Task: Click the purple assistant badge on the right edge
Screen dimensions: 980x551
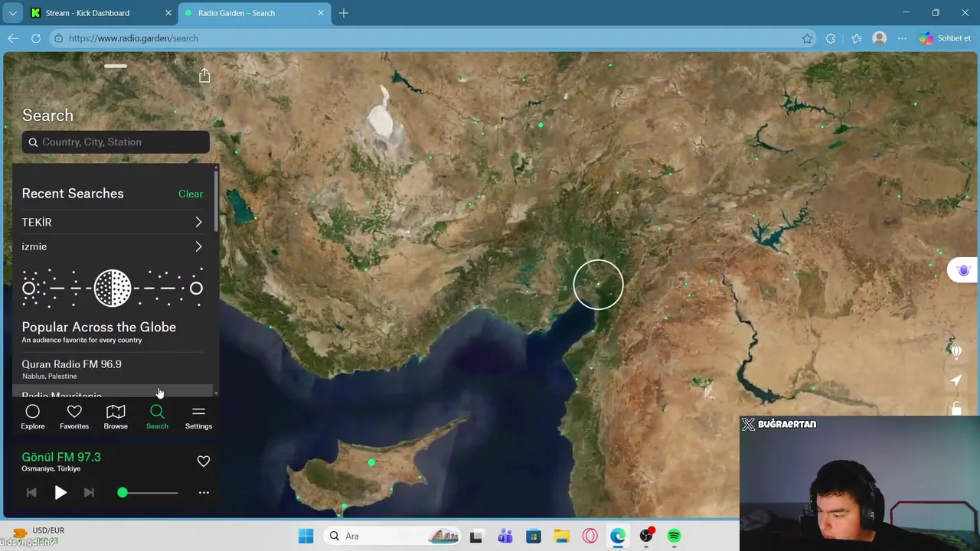Action: click(963, 270)
